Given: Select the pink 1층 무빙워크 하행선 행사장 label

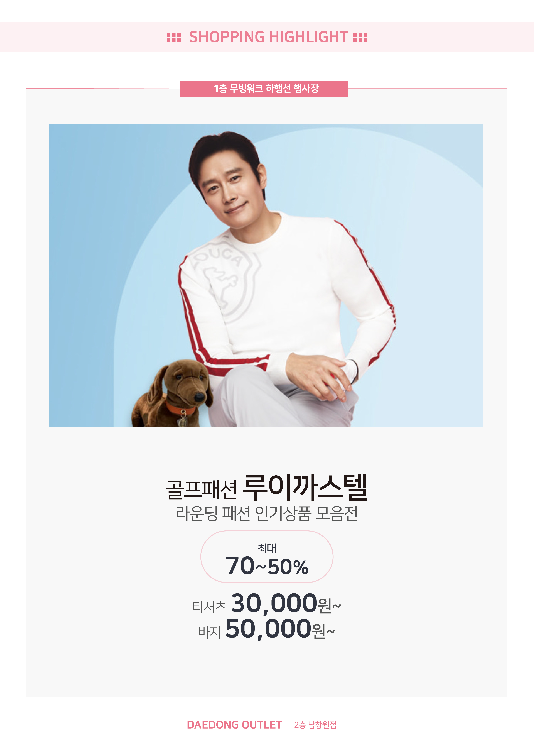Looking at the screenshot, I should tap(264, 89).
